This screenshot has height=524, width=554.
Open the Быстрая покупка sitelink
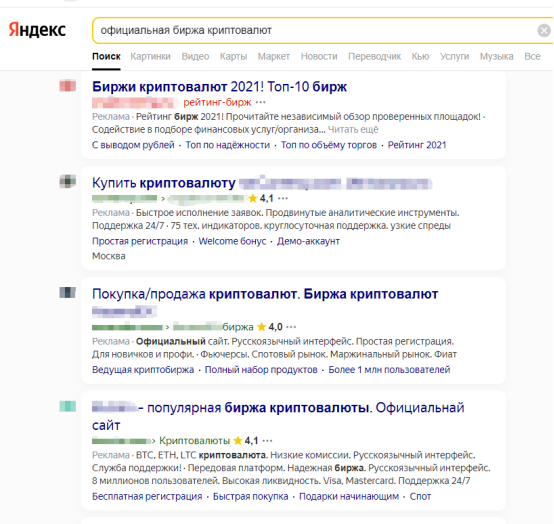251,497
